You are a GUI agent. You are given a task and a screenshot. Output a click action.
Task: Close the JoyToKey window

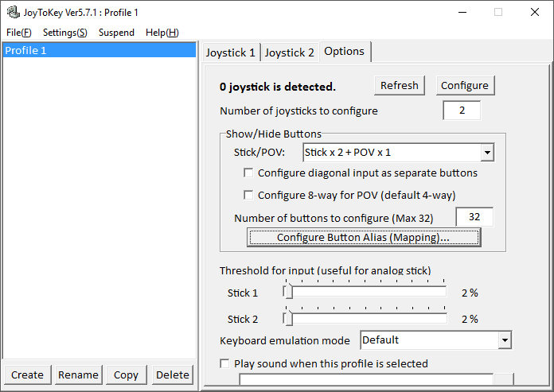(x=535, y=13)
